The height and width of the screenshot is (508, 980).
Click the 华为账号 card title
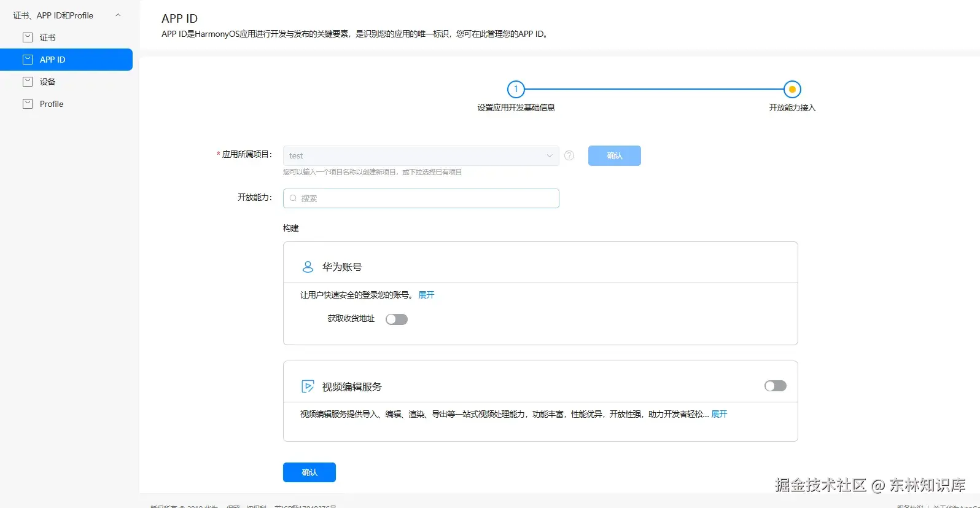click(x=342, y=267)
